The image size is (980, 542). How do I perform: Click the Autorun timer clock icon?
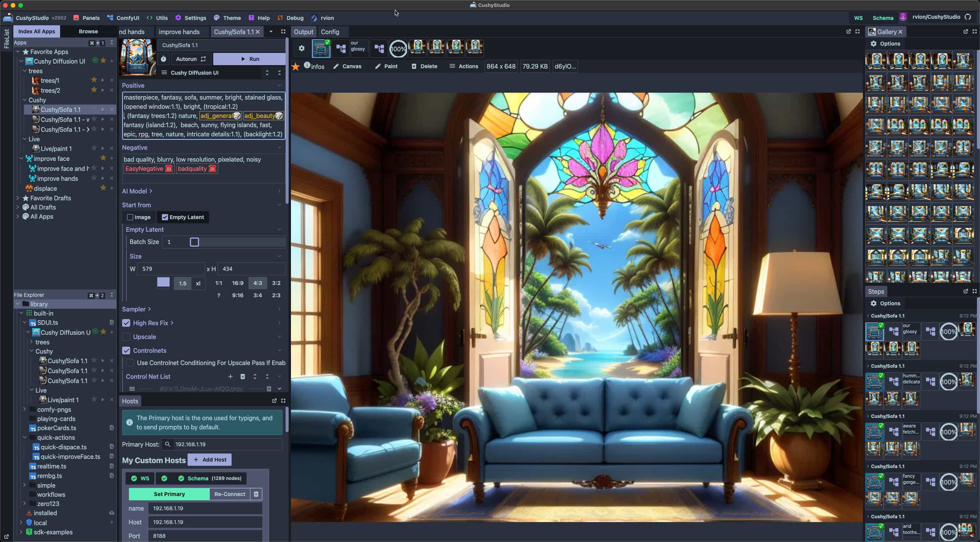(163, 59)
